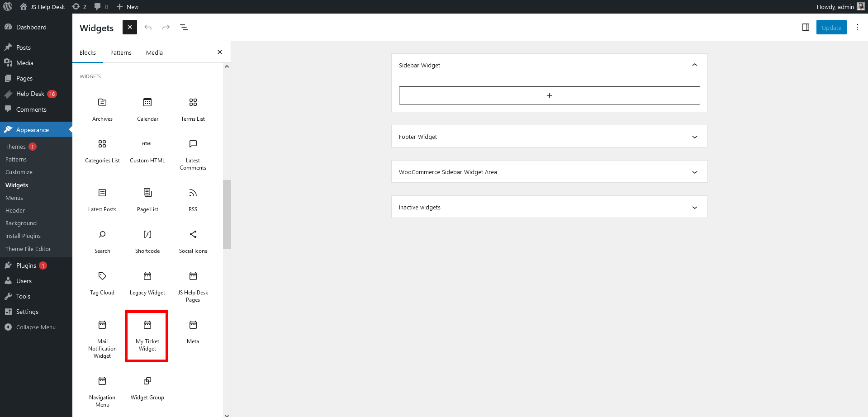Image resolution: width=868 pixels, height=417 pixels.
Task: Add the Calendar widget block
Action: click(x=147, y=109)
